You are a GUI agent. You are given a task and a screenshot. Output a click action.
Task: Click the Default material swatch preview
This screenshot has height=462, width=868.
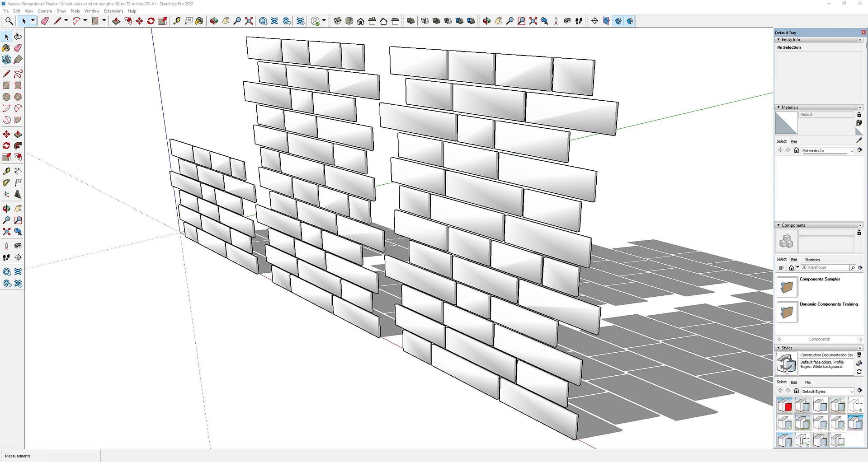click(x=786, y=123)
